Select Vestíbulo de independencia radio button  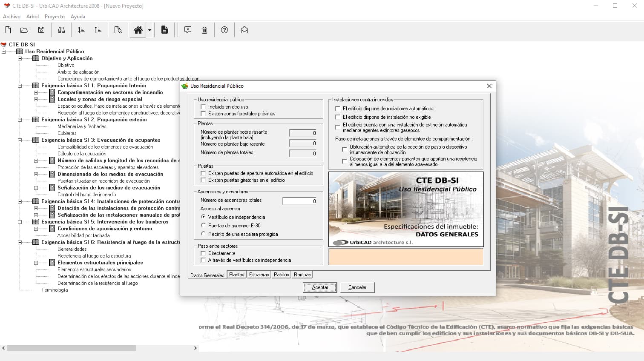pos(203,217)
